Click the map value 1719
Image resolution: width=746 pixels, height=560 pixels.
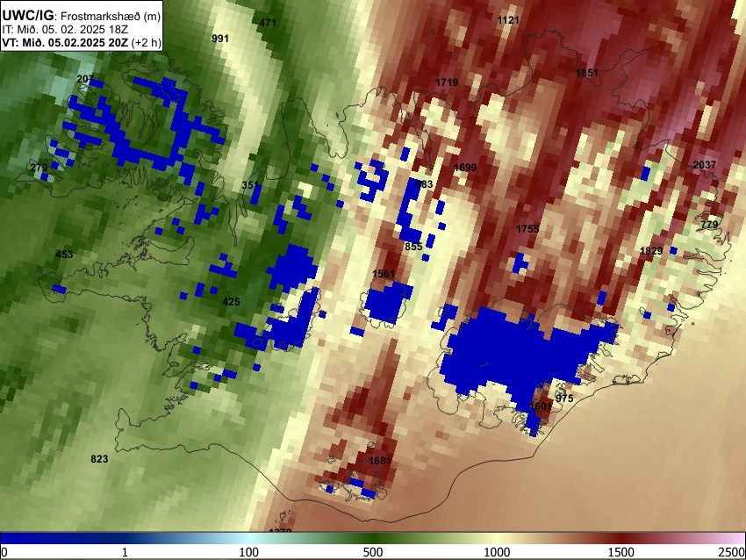[x=447, y=83]
